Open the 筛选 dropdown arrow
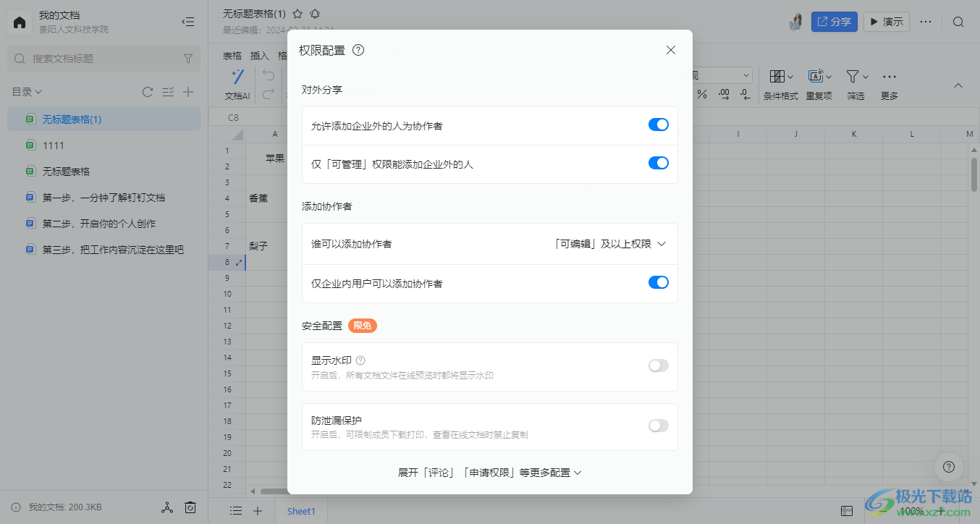This screenshot has width=980, height=524. (866, 76)
